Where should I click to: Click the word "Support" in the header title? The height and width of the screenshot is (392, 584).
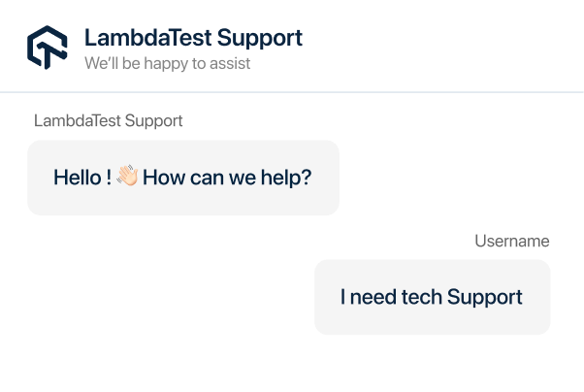coord(260,38)
